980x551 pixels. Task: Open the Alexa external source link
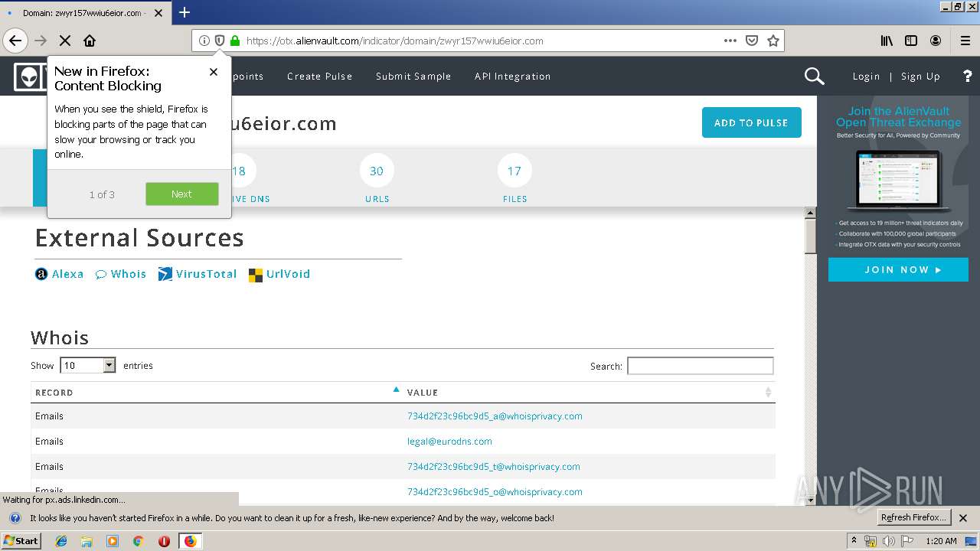pyautogui.click(x=59, y=274)
